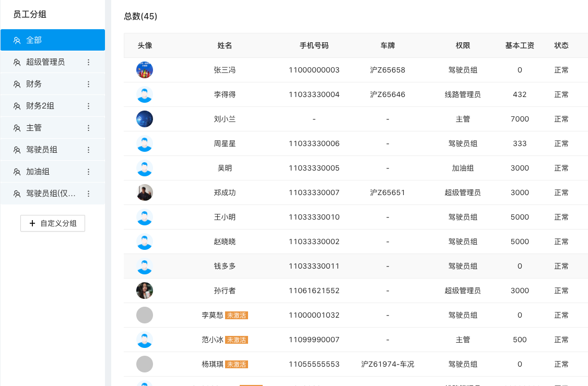Click 孙行者's avatar photo

tap(144, 291)
